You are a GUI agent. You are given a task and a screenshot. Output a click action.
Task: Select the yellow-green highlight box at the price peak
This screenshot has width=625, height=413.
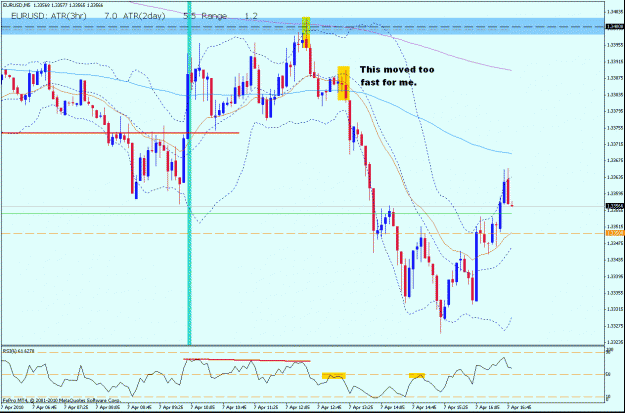point(306,32)
